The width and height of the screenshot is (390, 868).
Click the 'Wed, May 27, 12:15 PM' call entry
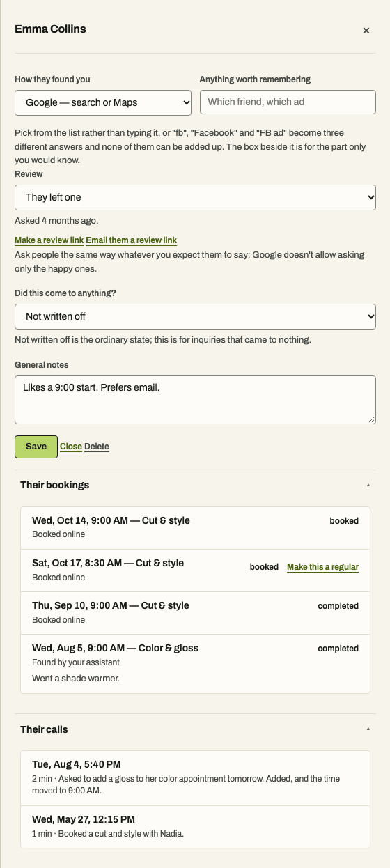[195, 826]
